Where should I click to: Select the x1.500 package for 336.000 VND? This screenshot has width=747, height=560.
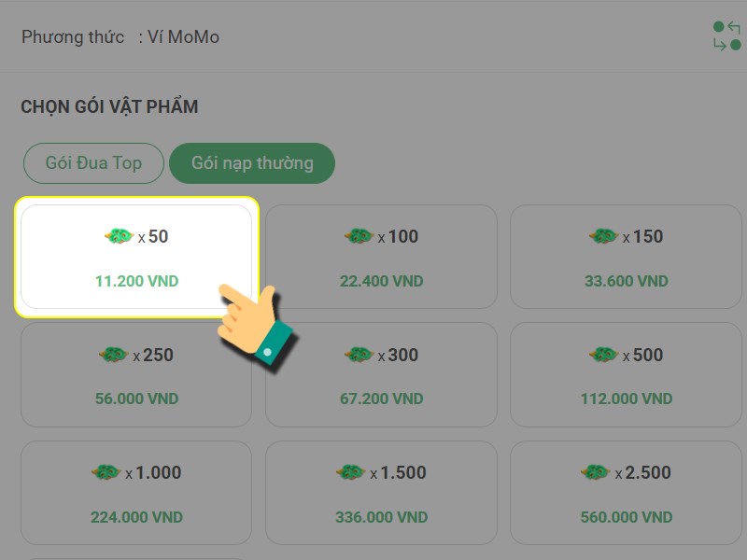tap(381, 493)
